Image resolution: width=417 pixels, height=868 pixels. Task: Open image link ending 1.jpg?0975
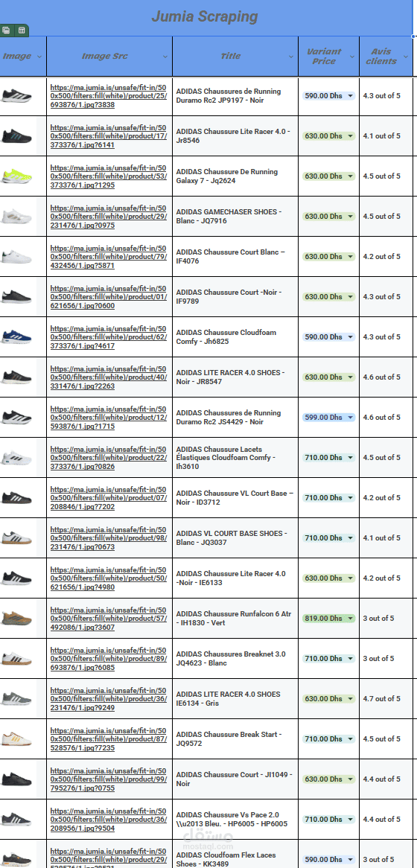pos(109,217)
